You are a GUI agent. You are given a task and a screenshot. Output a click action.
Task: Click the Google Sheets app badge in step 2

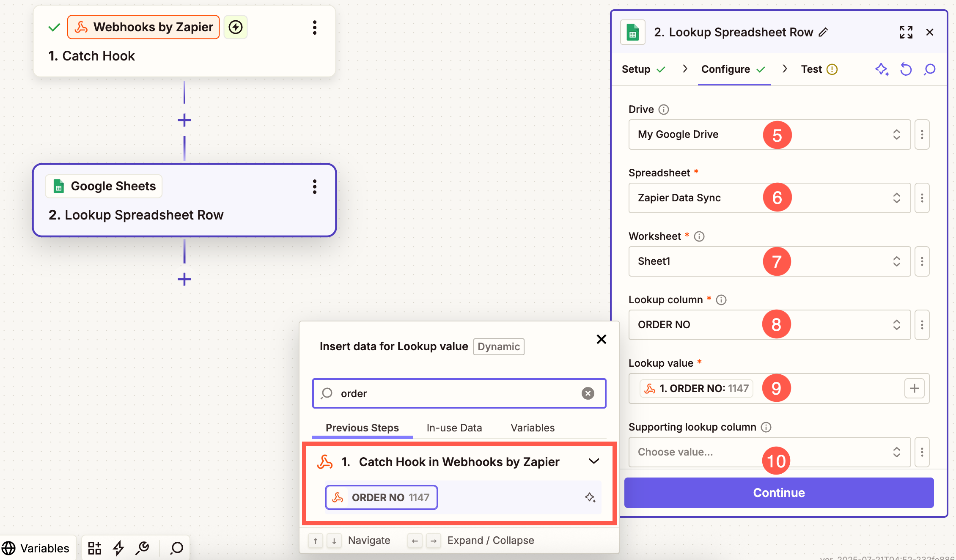click(x=104, y=186)
